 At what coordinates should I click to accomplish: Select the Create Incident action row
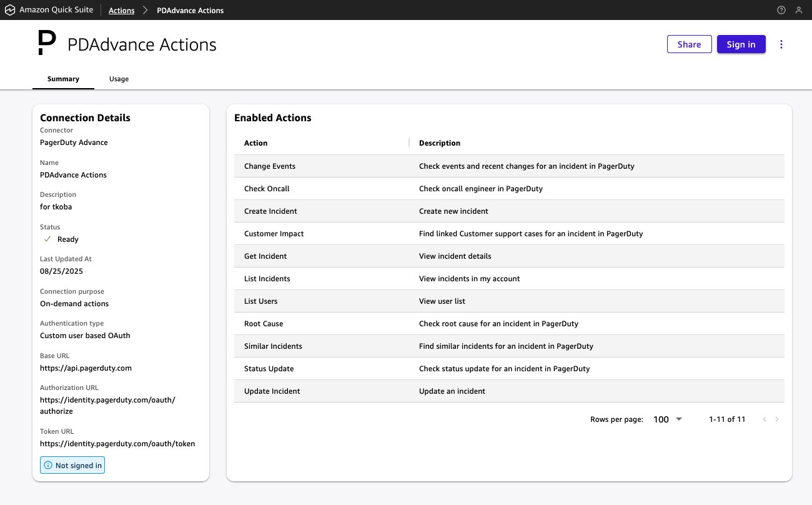(270, 211)
